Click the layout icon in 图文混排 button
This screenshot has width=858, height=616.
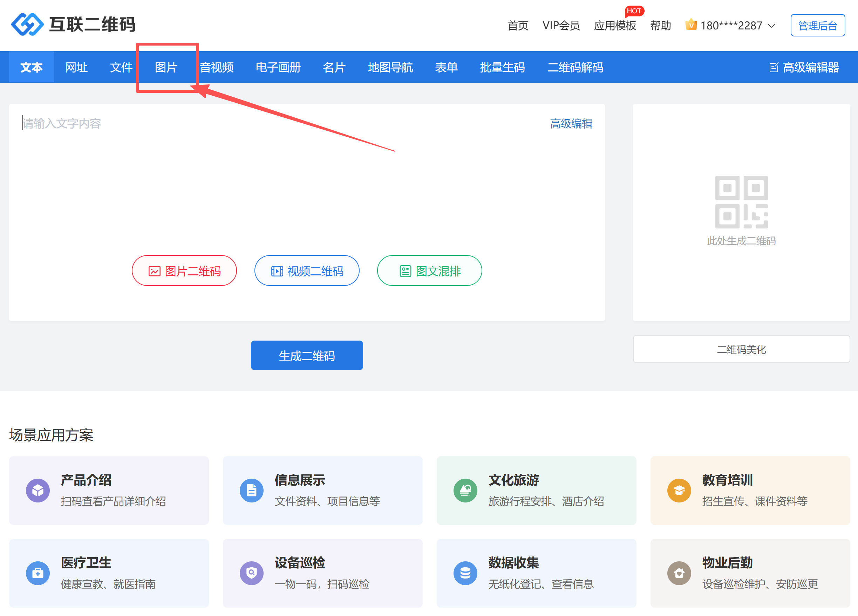405,271
